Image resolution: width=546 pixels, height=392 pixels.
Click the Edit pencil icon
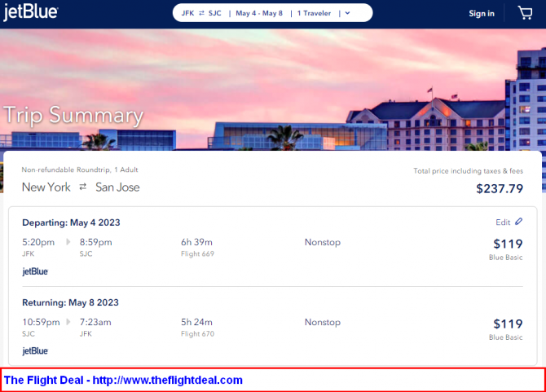click(519, 222)
